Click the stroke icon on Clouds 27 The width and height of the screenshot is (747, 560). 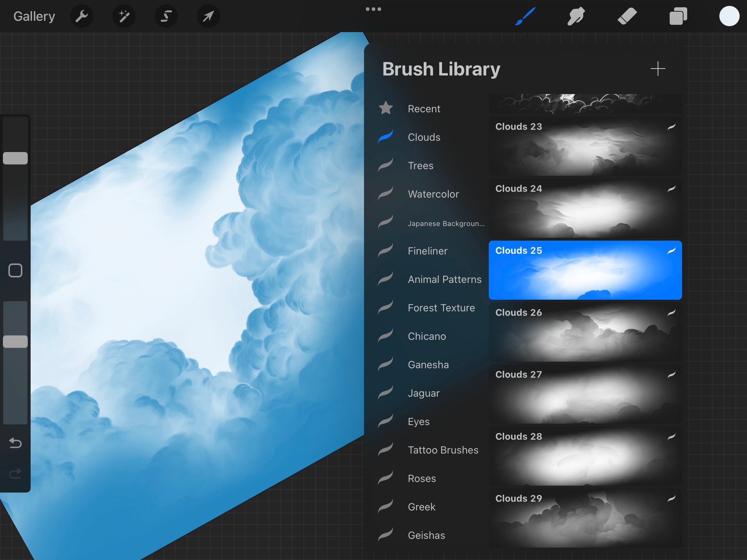click(x=671, y=374)
